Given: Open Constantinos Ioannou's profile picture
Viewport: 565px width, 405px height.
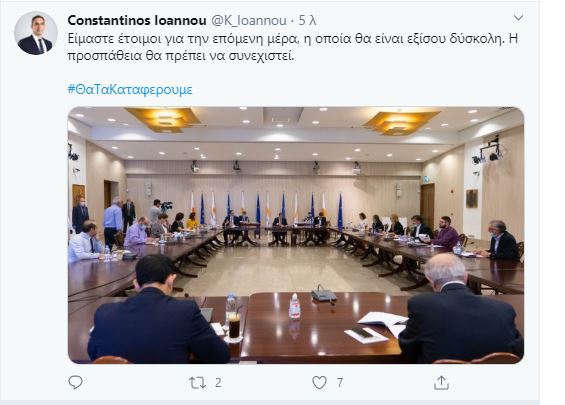Looking at the screenshot, I should click(36, 33).
